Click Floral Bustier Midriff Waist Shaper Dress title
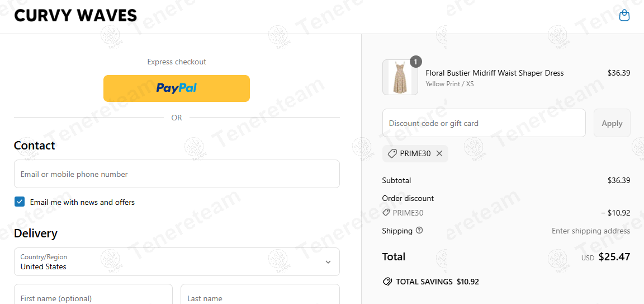This screenshot has height=304, width=644. tap(495, 73)
